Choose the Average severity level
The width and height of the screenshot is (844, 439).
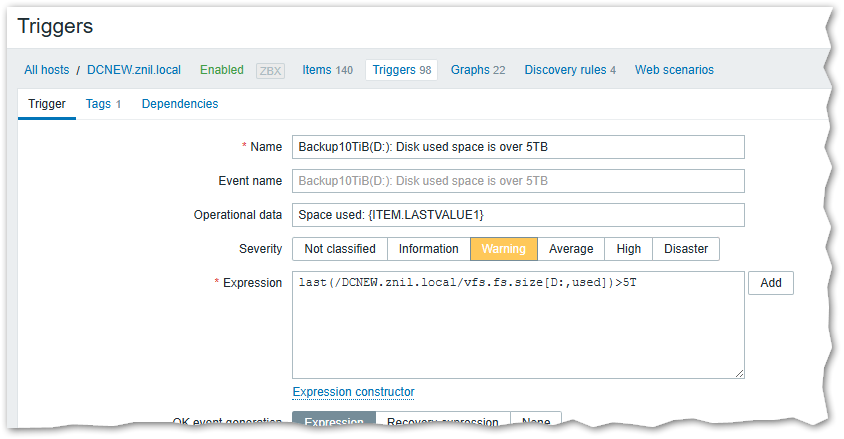pyautogui.click(x=571, y=249)
